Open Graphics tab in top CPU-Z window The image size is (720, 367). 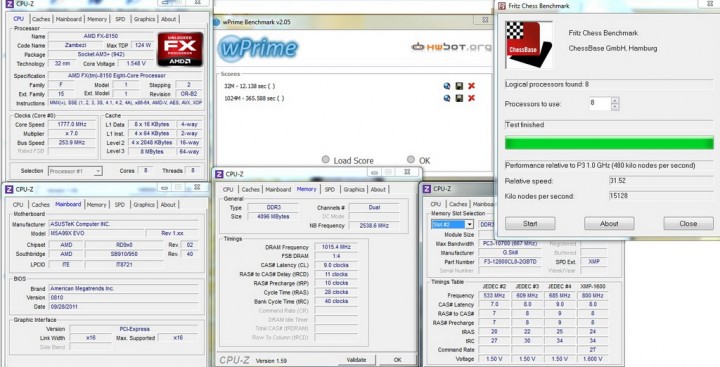144,19
